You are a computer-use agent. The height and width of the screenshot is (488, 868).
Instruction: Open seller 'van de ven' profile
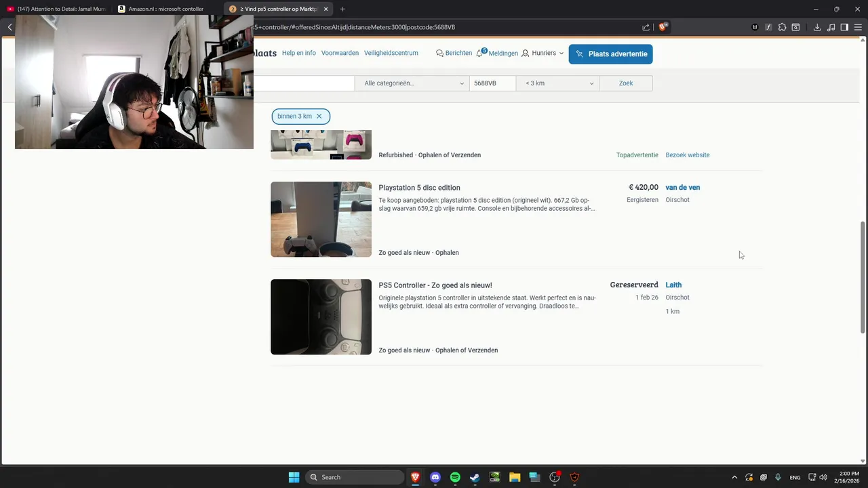[683, 188]
